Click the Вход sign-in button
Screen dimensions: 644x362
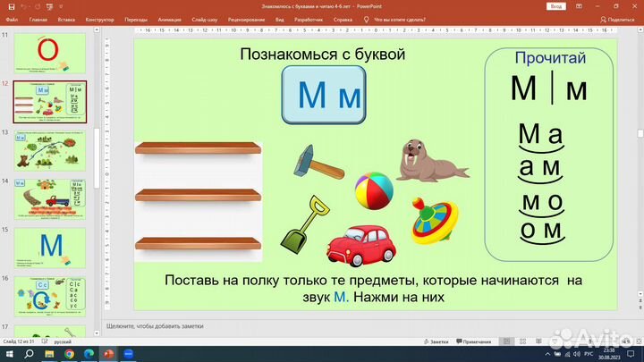(556, 6)
